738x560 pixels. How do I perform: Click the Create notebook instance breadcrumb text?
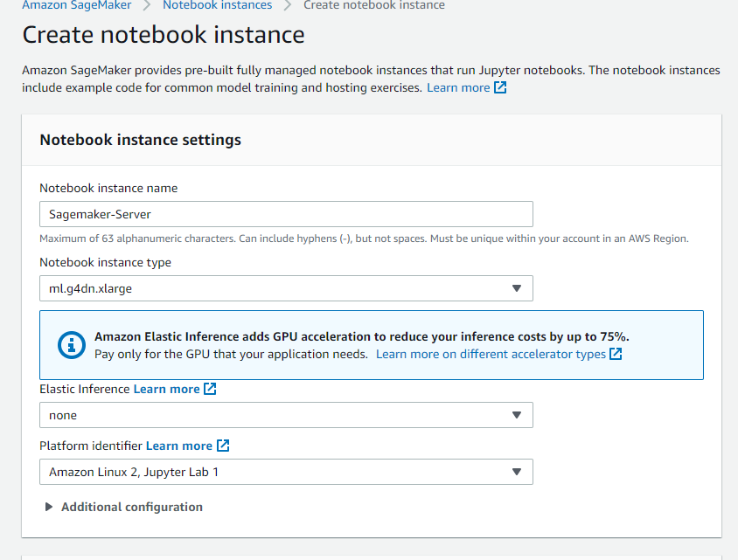point(374,5)
